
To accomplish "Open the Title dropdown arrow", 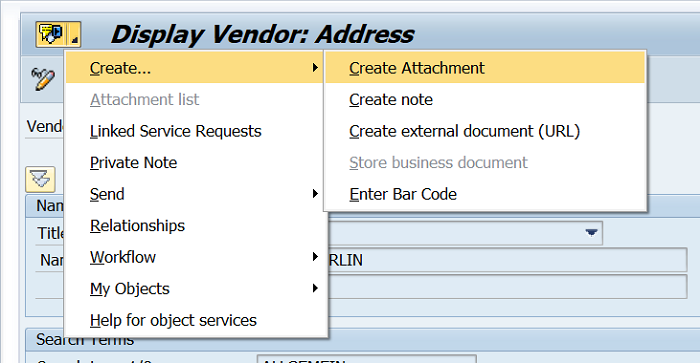I will coord(592,233).
